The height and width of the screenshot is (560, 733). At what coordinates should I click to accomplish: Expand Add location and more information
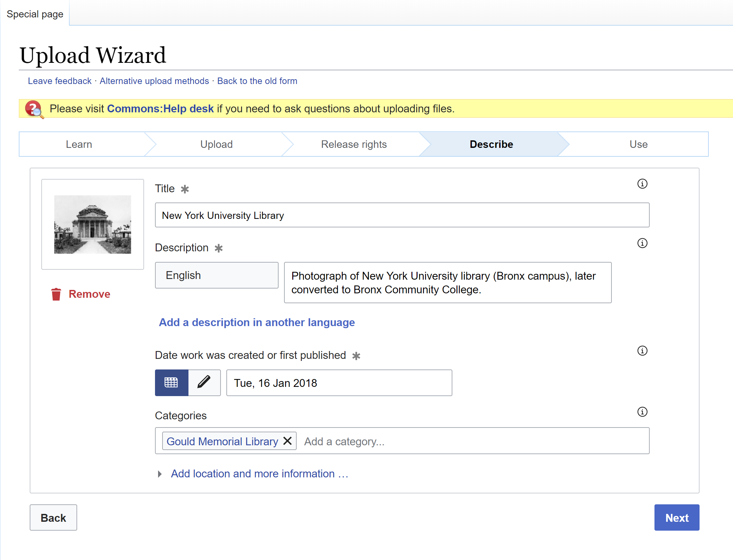point(253,474)
